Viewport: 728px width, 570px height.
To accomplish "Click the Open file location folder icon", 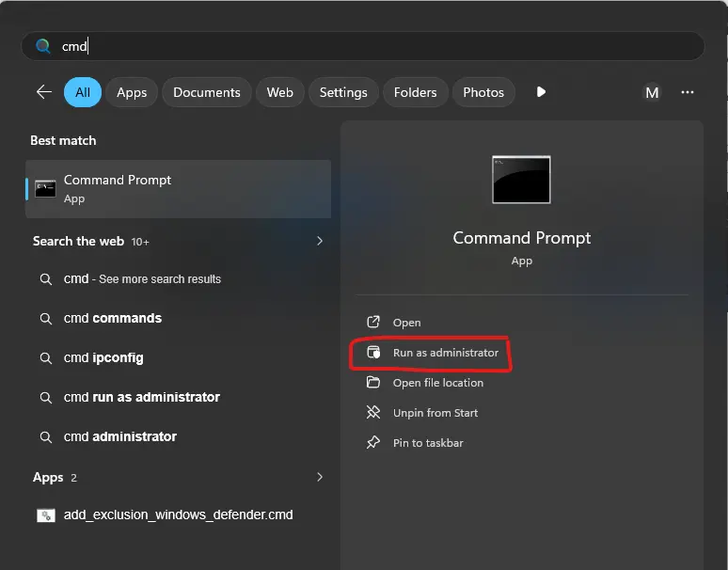I will [373, 382].
